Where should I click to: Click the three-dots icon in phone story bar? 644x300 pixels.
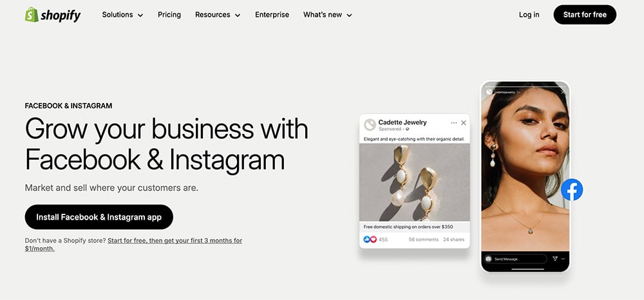[x=563, y=259]
